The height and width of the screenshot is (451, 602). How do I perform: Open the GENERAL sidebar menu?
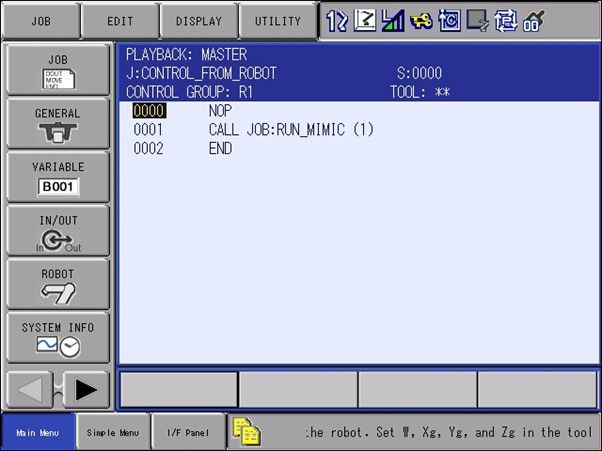[58, 122]
